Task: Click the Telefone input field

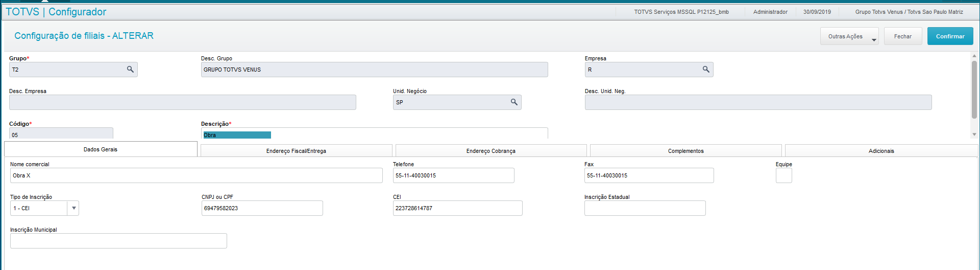Action: pyautogui.click(x=453, y=175)
